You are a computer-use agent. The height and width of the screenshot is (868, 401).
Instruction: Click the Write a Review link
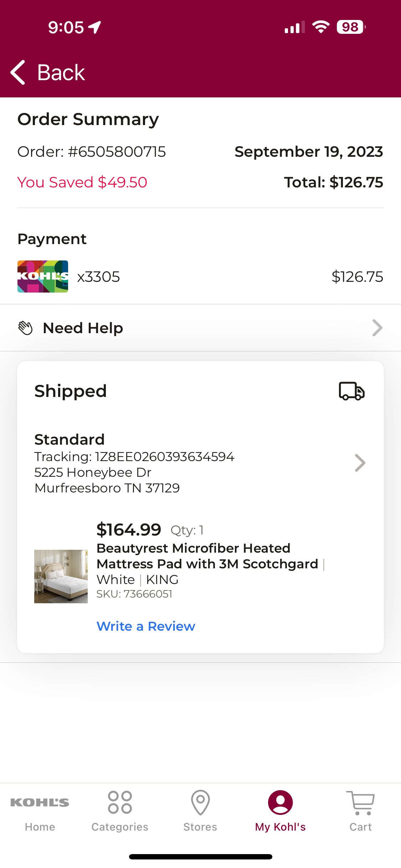click(x=146, y=626)
